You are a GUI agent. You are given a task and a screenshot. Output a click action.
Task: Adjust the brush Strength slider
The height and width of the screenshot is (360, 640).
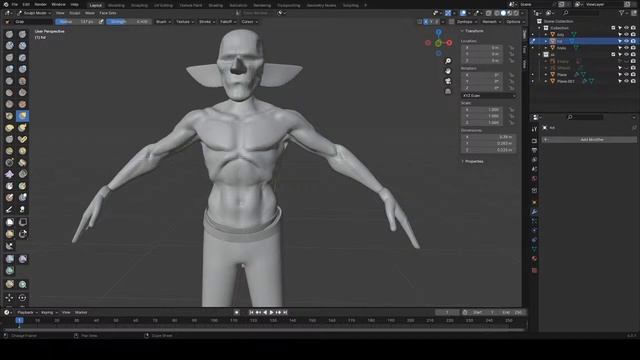point(128,22)
